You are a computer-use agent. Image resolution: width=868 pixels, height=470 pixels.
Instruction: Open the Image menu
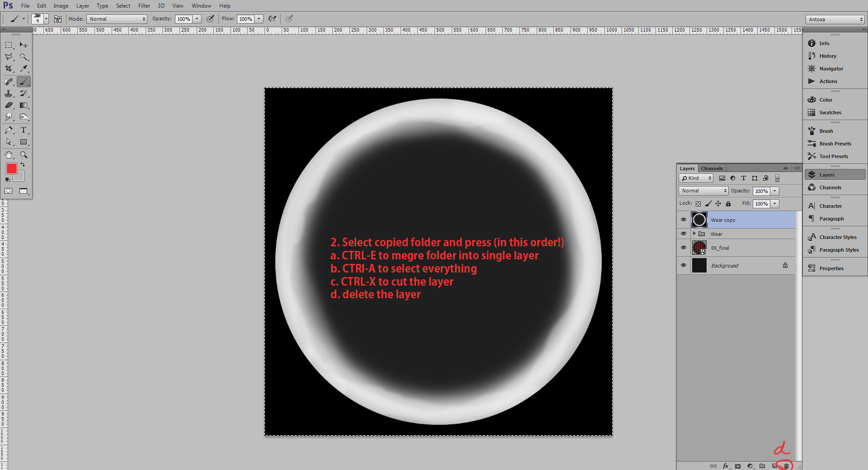tap(61, 6)
